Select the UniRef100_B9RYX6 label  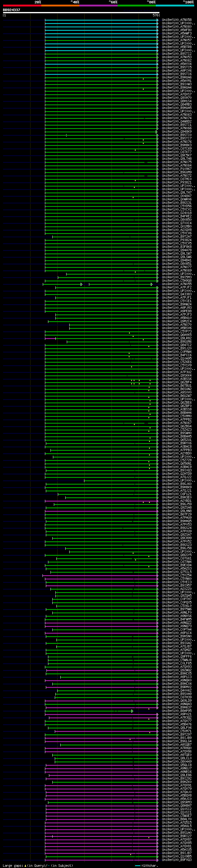[x=177, y=443]
